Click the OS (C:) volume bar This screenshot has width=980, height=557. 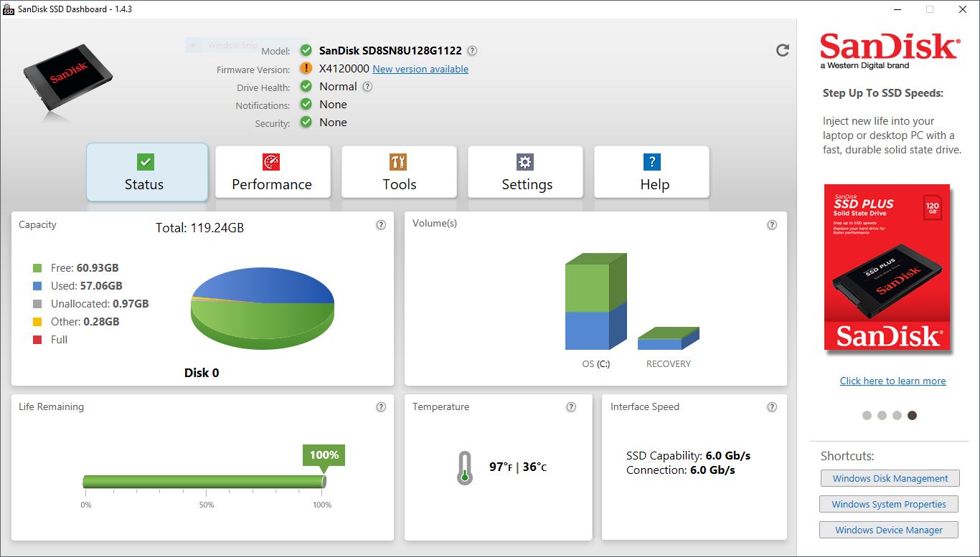pyautogui.click(x=596, y=302)
